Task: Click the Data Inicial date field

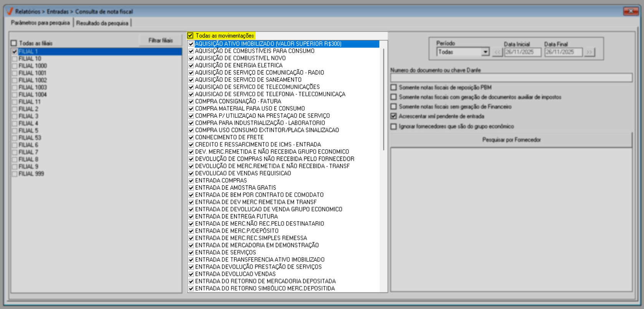Action: click(523, 52)
